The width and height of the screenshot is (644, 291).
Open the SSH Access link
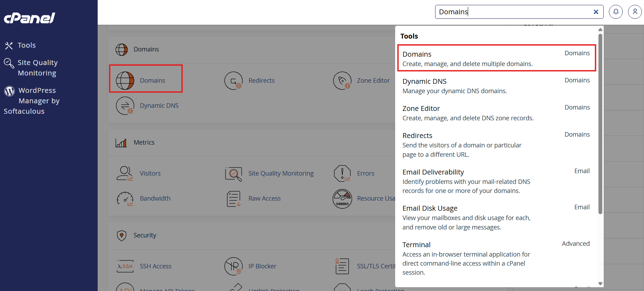pos(156,266)
